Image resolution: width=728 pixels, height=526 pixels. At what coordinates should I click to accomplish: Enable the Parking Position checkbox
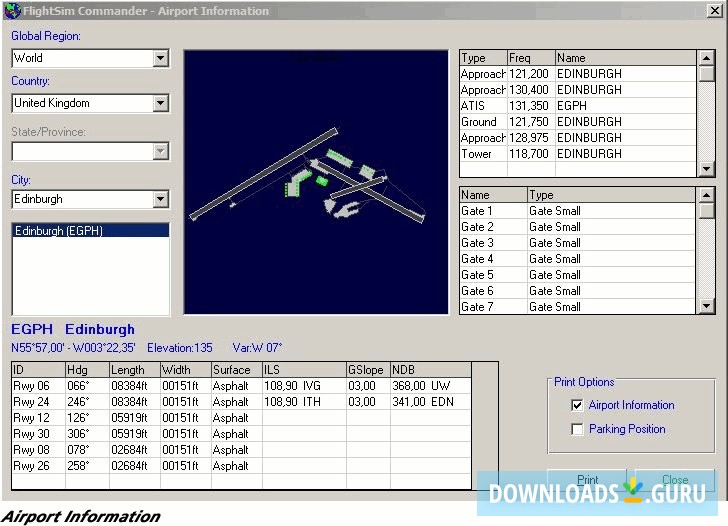577,429
